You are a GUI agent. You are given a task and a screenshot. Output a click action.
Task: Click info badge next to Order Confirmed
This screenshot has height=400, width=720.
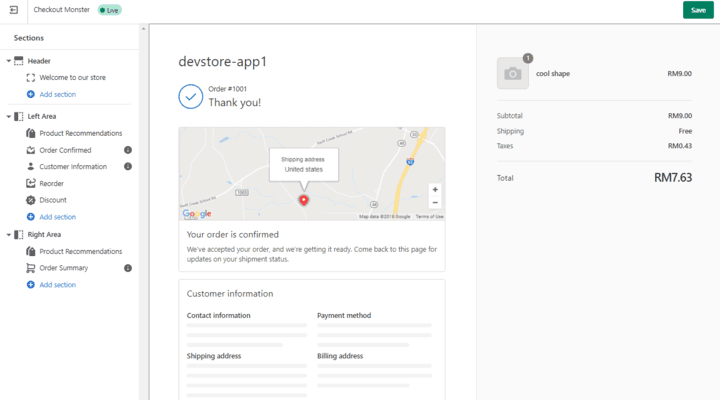coord(128,150)
